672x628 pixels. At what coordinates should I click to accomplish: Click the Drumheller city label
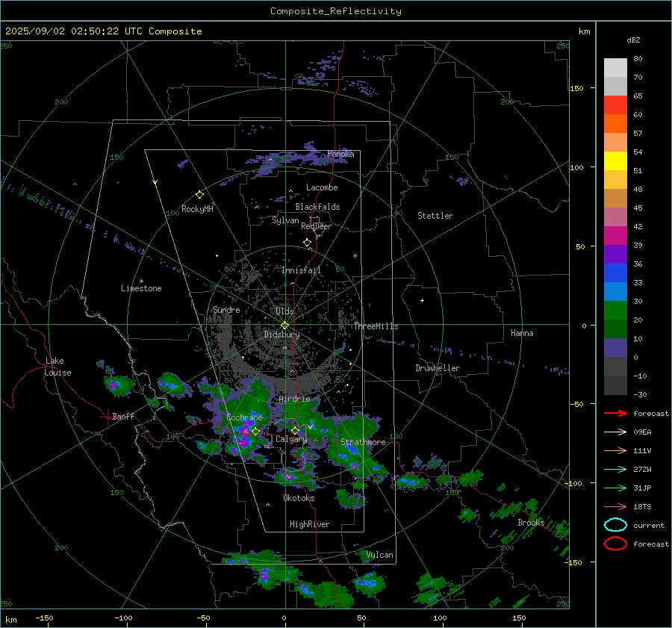coord(438,368)
